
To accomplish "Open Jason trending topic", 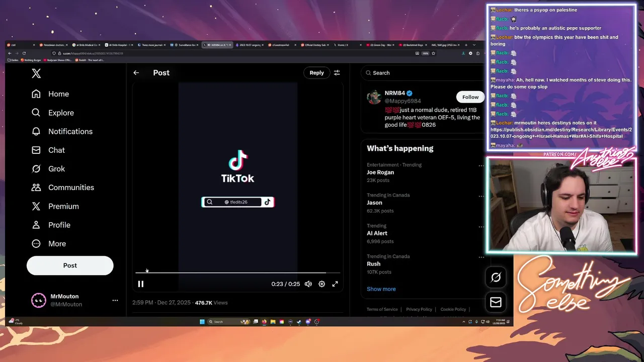I will tap(374, 203).
